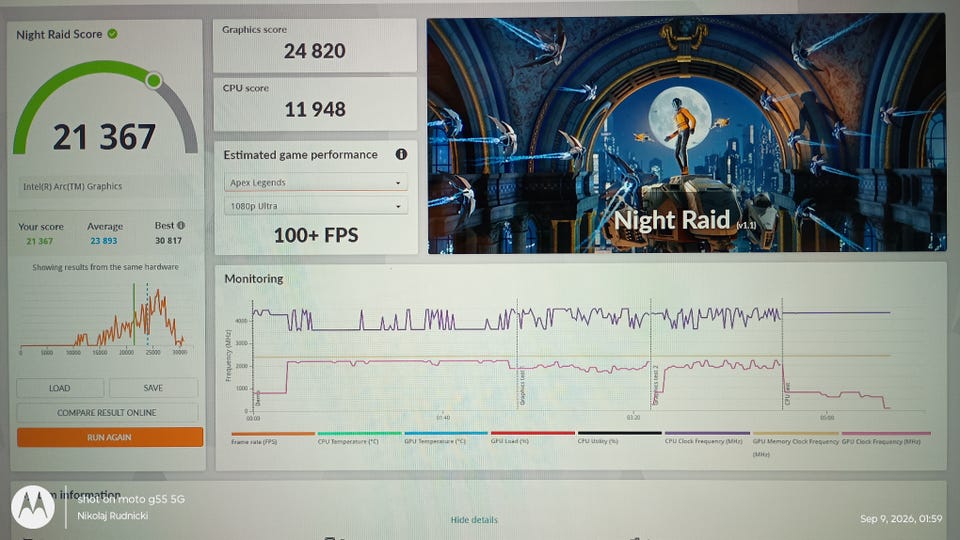Image resolution: width=960 pixels, height=540 pixels.
Task: Click the Graphics test 2 marker line
Action: tap(653, 355)
